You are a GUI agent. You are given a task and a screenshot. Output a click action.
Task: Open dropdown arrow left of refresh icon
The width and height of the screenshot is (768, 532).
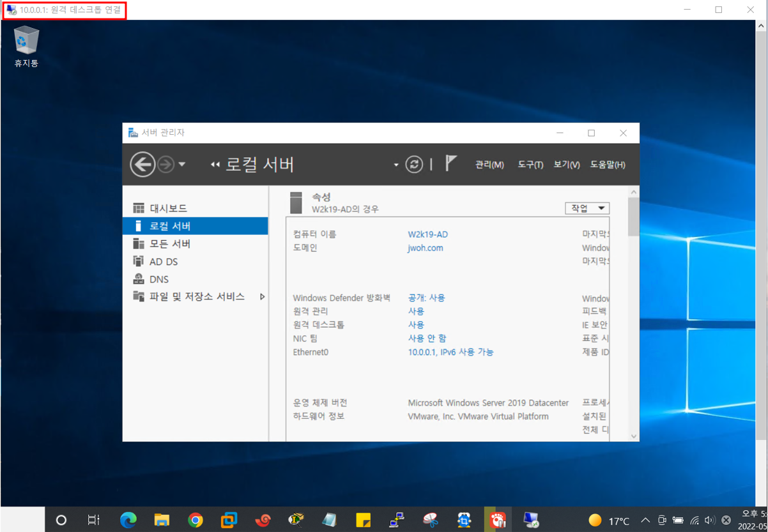(x=396, y=165)
